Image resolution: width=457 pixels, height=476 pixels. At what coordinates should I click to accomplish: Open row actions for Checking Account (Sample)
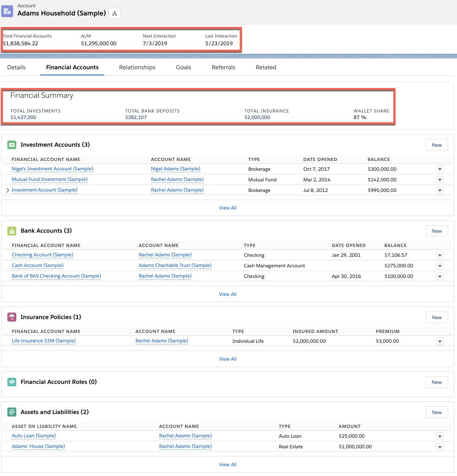pyautogui.click(x=439, y=255)
